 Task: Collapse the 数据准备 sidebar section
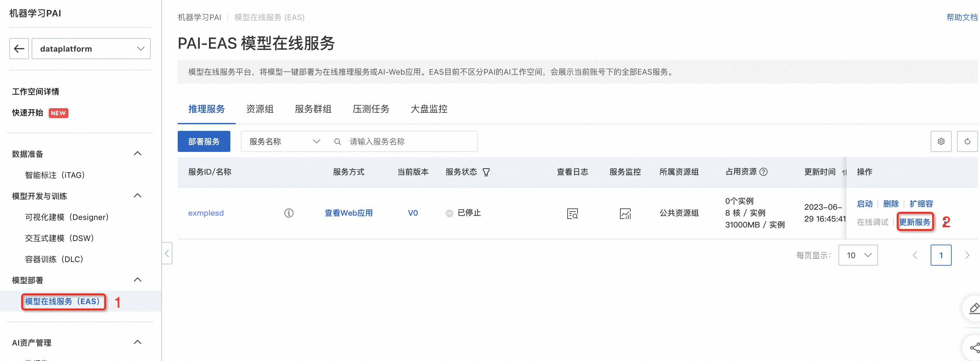pyautogui.click(x=137, y=153)
